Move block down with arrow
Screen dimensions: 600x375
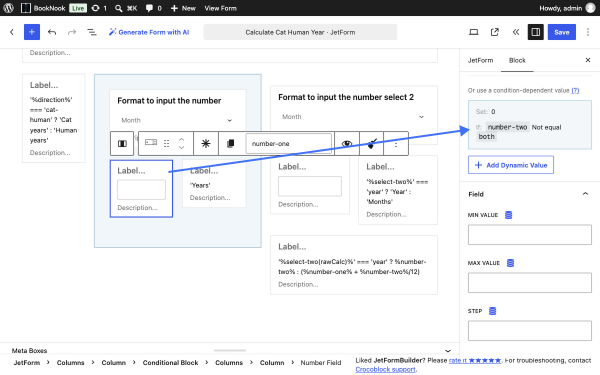tap(181, 148)
